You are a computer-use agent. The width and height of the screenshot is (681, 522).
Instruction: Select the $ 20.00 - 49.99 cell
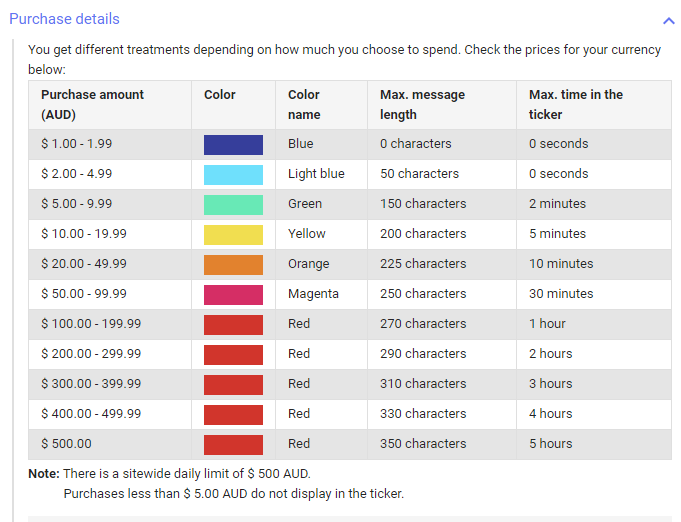pyautogui.click(x=110, y=264)
